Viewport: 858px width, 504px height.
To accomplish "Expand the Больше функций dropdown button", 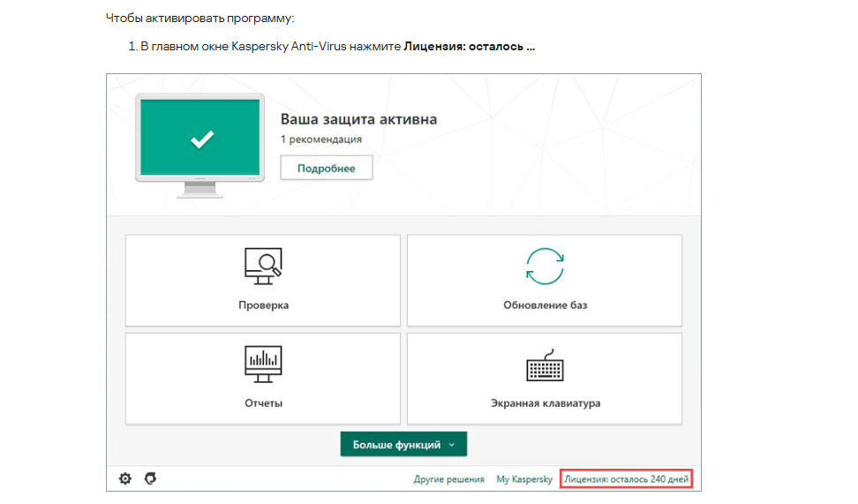I will pos(403,444).
